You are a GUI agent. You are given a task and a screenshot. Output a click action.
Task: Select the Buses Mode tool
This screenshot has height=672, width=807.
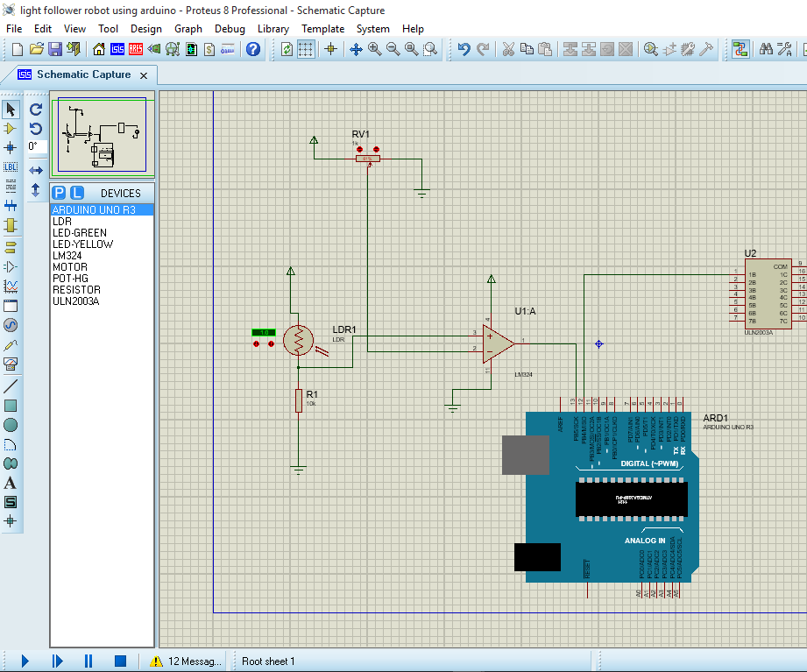point(11,206)
